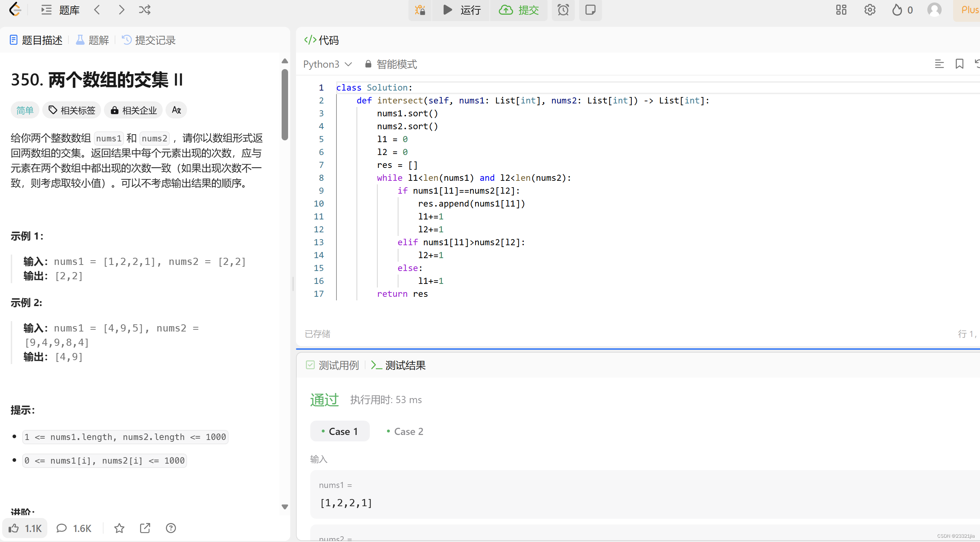Click the 智能模式 smart mode toggle

click(391, 64)
